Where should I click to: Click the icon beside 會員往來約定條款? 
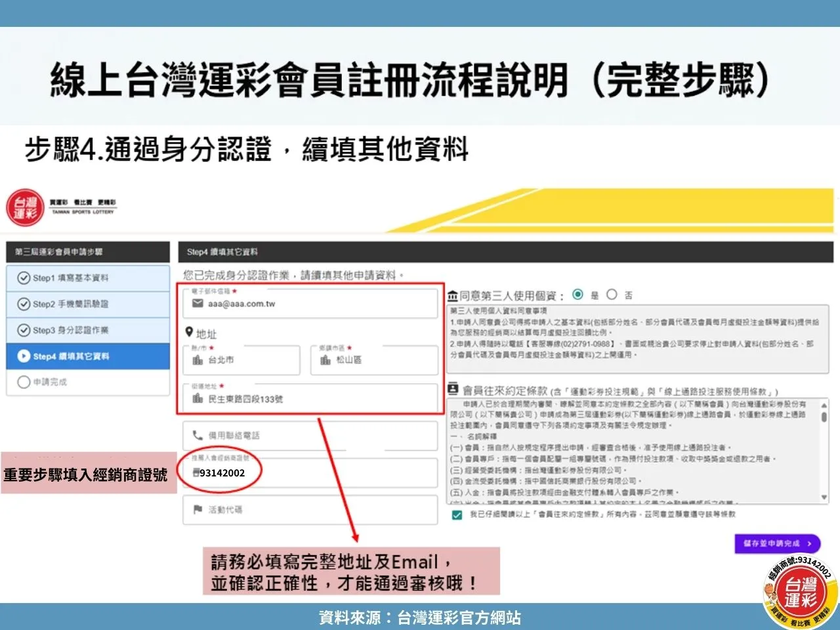[x=453, y=389]
